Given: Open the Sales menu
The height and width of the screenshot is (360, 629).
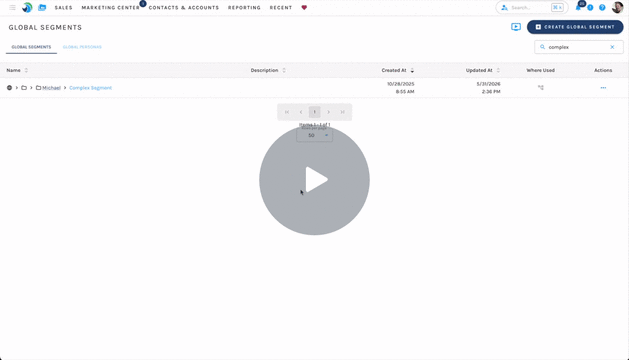Looking at the screenshot, I should tap(63, 8).
